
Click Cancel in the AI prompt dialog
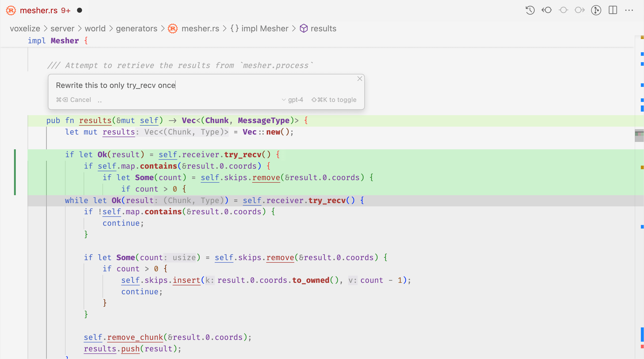81,99
